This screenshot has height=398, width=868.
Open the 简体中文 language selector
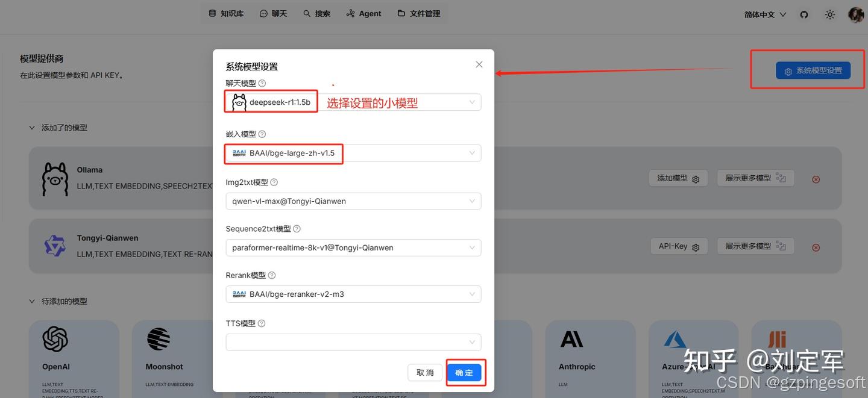tap(765, 14)
